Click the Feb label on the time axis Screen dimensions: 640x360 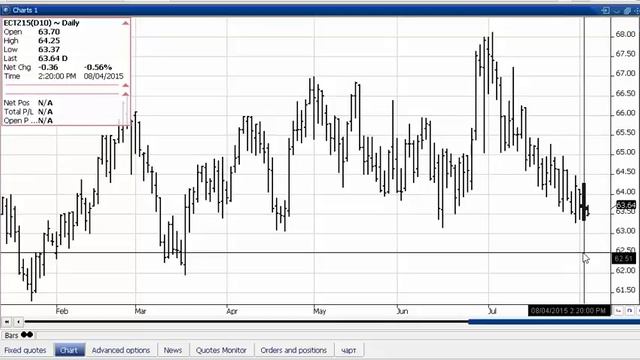tap(62, 311)
